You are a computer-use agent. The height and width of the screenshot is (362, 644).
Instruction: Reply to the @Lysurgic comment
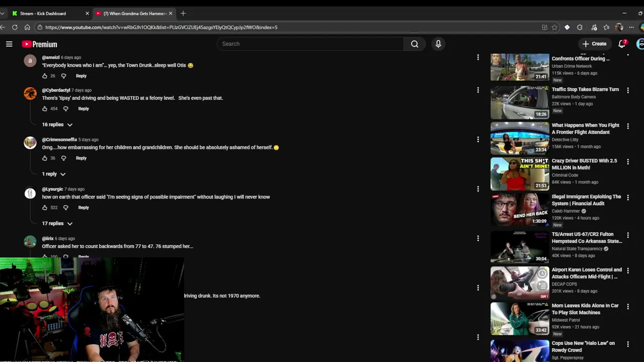click(x=84, y=207)
